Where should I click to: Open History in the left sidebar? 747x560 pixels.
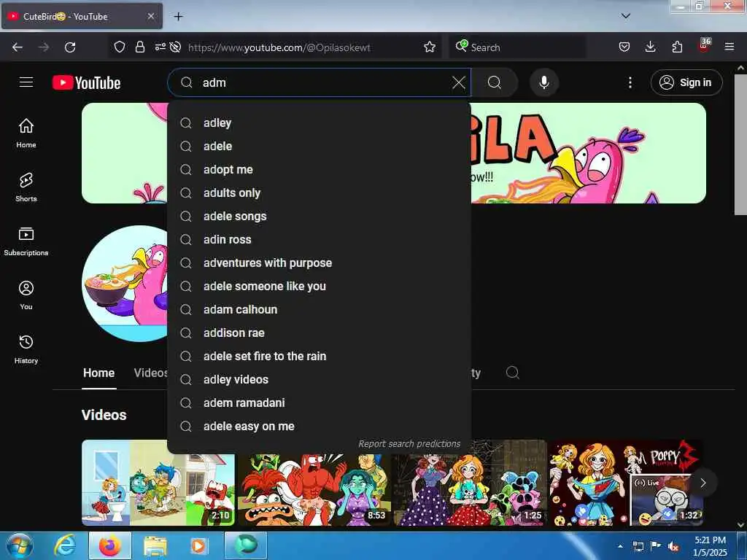click(x=26, y=349)
